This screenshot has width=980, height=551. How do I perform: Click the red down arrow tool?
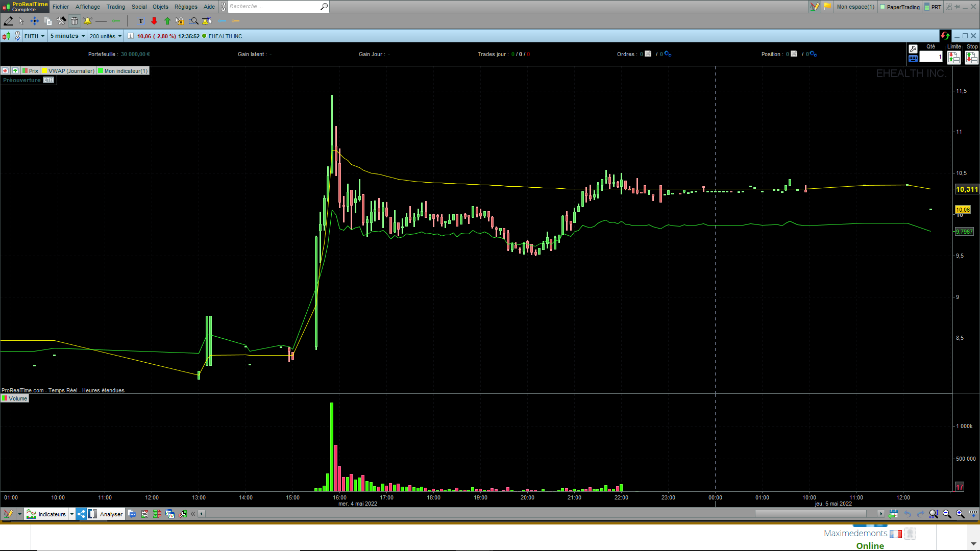154,21
